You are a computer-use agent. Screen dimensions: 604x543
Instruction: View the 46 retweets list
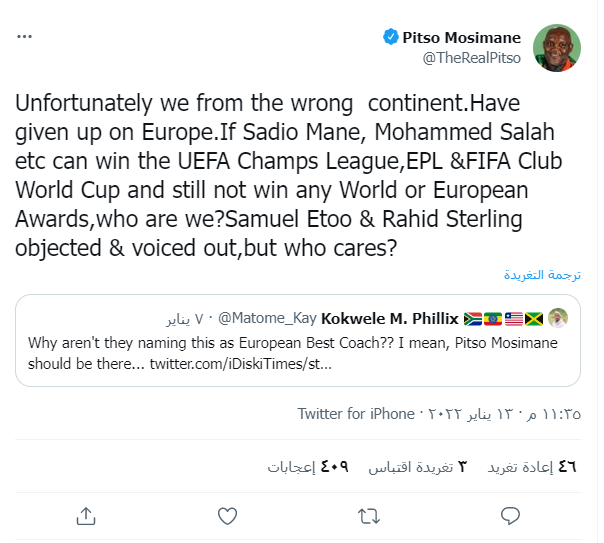[x=532, y=466]
